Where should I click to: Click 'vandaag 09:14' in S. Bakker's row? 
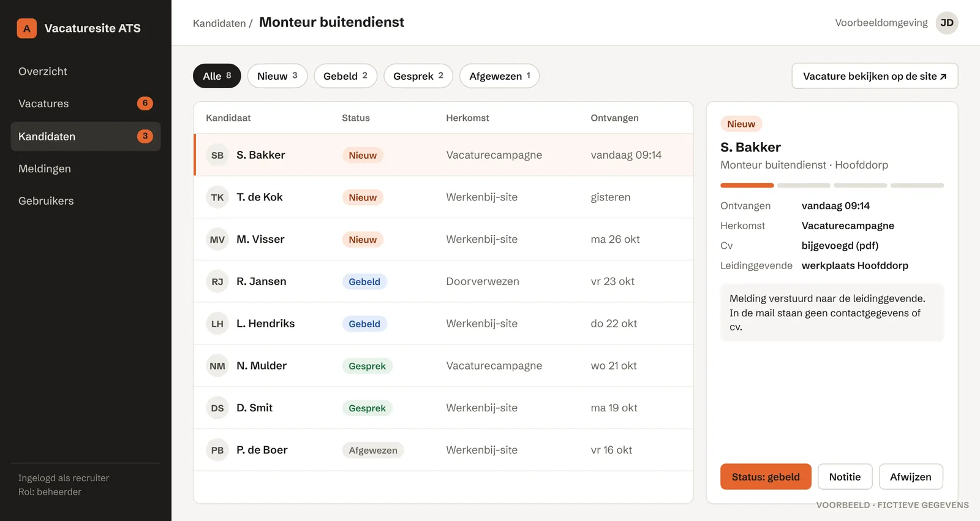[x=626, y=155]
